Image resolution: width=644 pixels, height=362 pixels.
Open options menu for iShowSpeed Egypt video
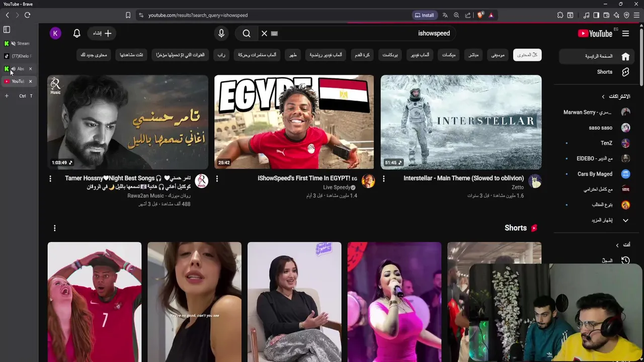coord(217,178)
